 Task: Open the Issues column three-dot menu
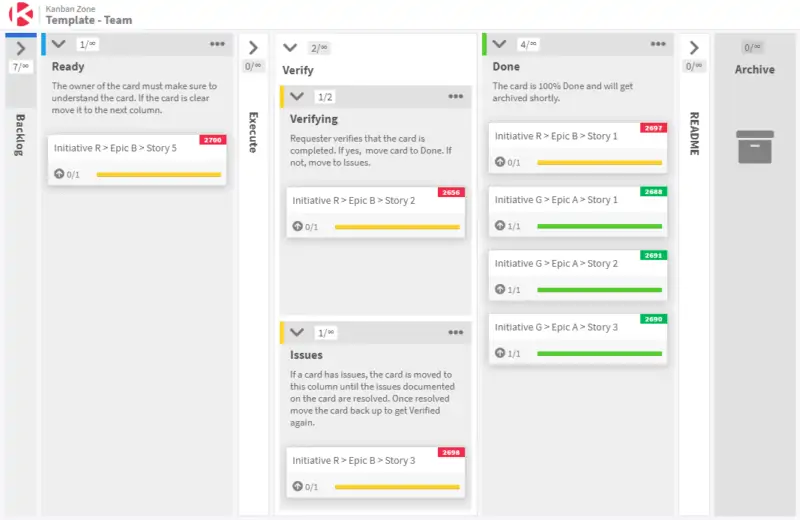point(456,332)
